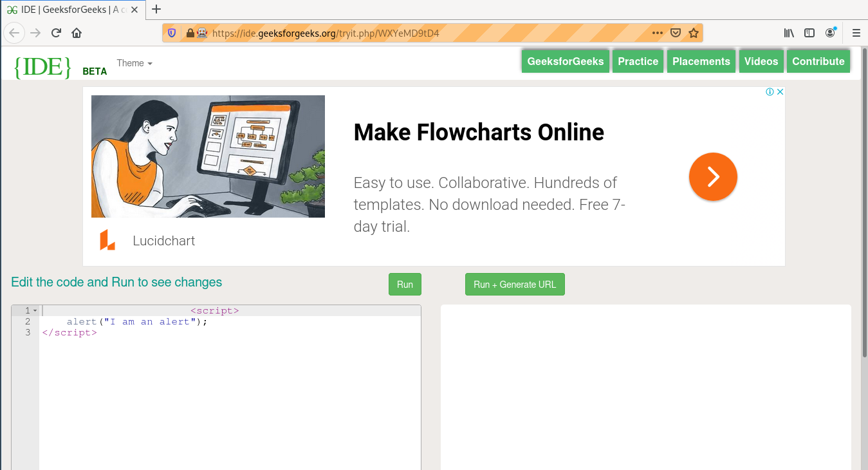Click line number 2 in gutter
The width and height of the screenshot is (868, 470).
pyautogui.click(x=27, y=321)
